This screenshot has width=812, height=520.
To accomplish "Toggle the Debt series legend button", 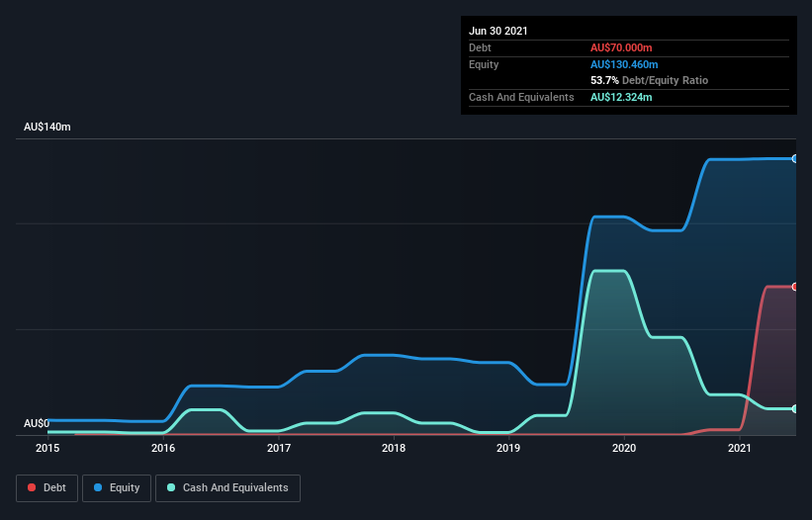I will point(47,488).
